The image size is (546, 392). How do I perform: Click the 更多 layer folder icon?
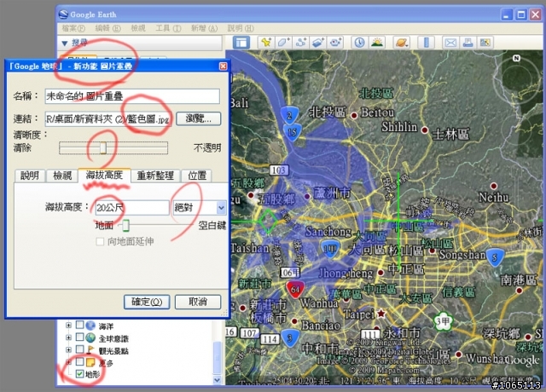coord(90,362)
